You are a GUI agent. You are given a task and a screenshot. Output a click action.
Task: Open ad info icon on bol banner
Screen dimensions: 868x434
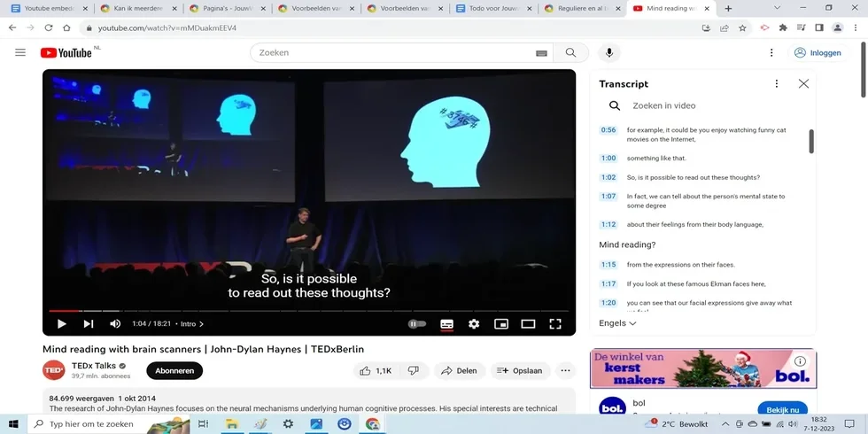[800, 361]
